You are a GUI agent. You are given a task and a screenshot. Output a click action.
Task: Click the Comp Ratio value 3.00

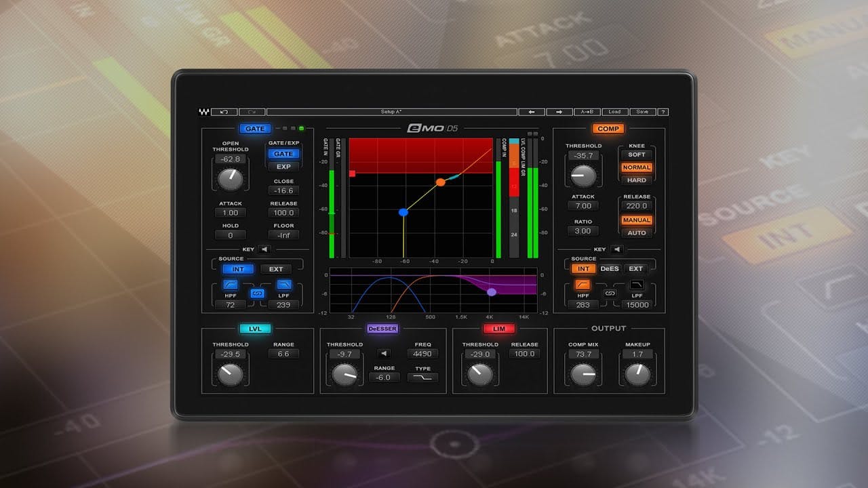click(583, 231)
